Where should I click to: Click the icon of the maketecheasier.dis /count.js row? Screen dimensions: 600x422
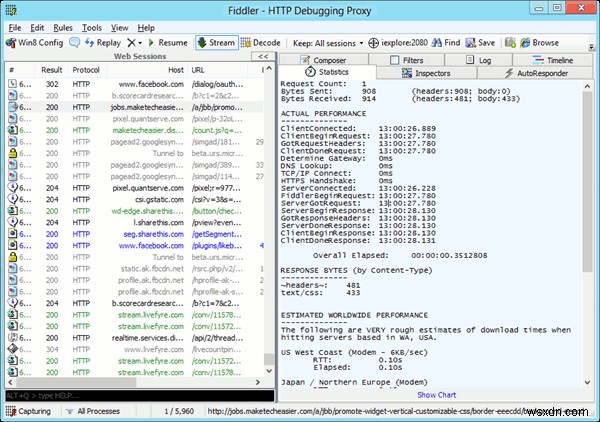(x=13, y=130)
